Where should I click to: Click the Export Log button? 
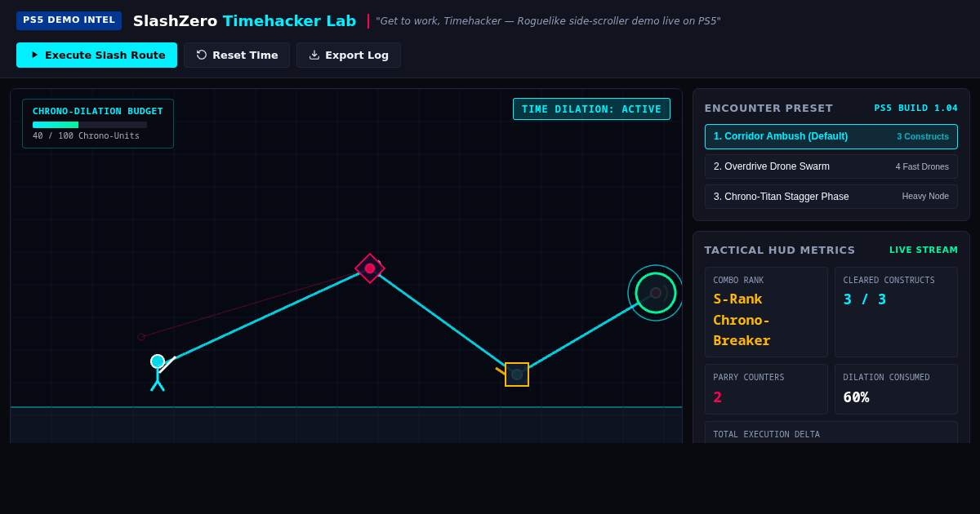349,55
